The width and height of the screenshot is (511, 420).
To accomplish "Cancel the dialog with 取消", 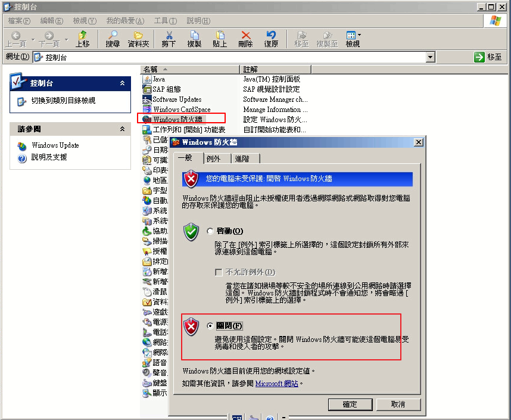I will click(x=398, y=405).
